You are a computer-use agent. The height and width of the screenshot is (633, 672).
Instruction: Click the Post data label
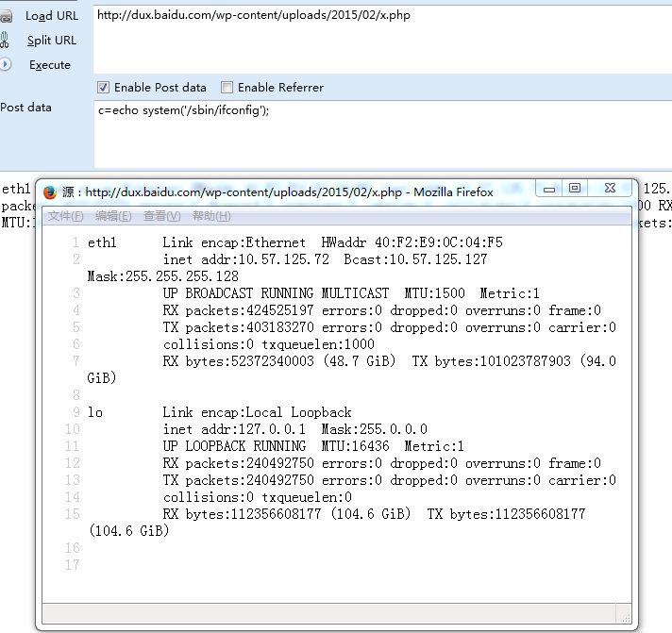[x=25, y=108]
